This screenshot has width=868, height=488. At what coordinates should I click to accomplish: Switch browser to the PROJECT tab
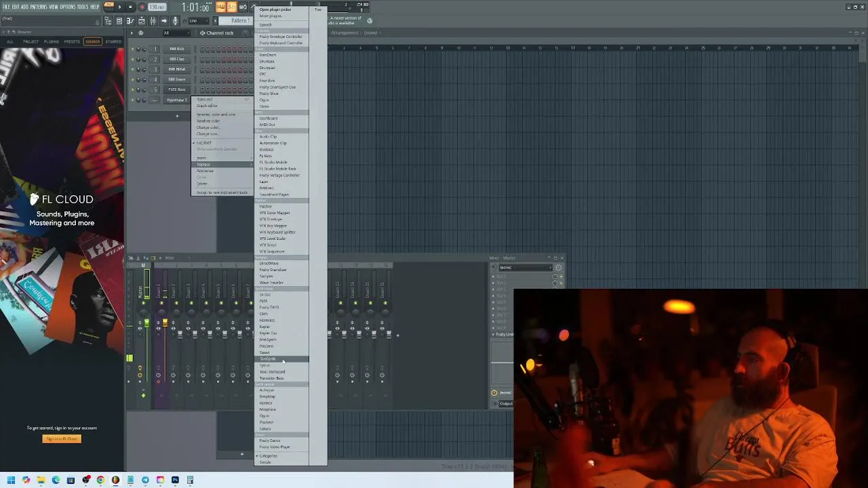coord(31,41)
